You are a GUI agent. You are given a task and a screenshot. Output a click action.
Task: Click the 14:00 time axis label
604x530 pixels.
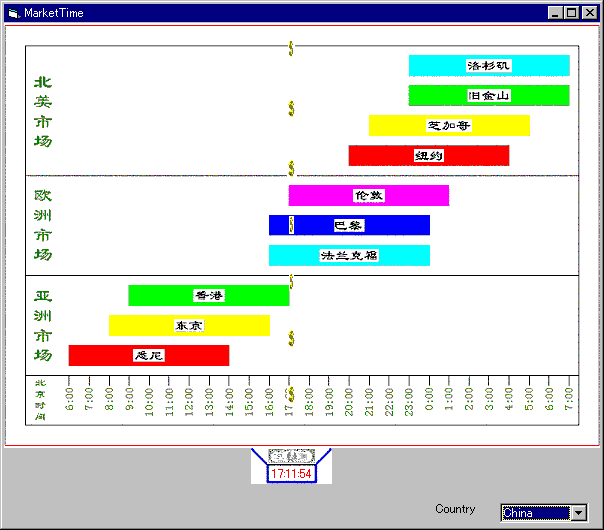(x=229, y=402)
